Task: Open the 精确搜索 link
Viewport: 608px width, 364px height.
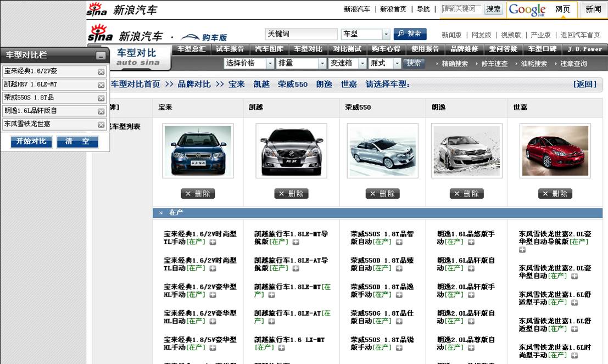Action: [454, 64]
